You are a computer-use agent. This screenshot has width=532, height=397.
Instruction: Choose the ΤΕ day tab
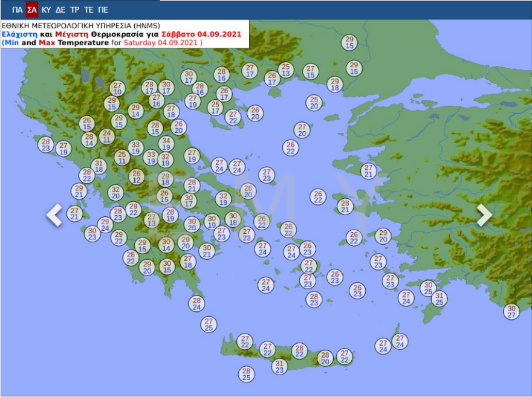(x=88, y=10)
